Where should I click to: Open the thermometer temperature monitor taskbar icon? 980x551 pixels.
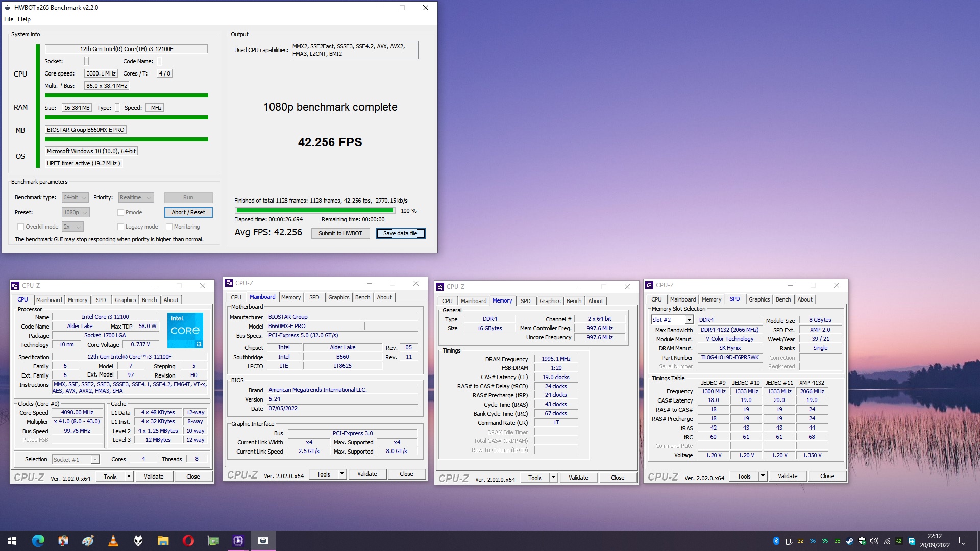point(63,541)
